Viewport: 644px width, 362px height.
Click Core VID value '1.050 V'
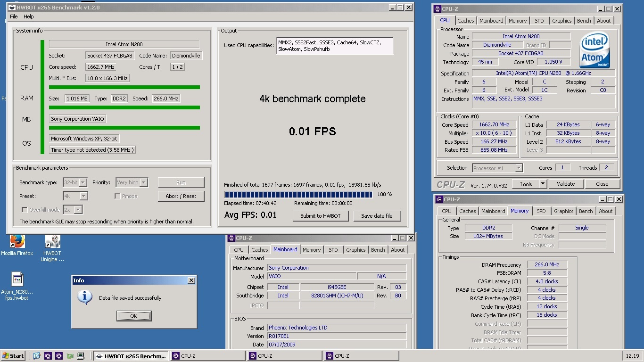[x=553, y=62]
